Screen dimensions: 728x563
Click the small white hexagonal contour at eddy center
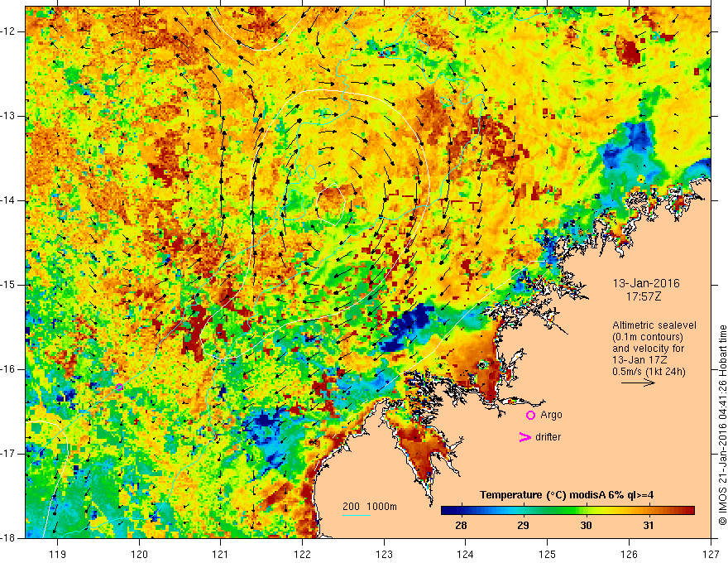pyautogui.click(x=331, y=205)
